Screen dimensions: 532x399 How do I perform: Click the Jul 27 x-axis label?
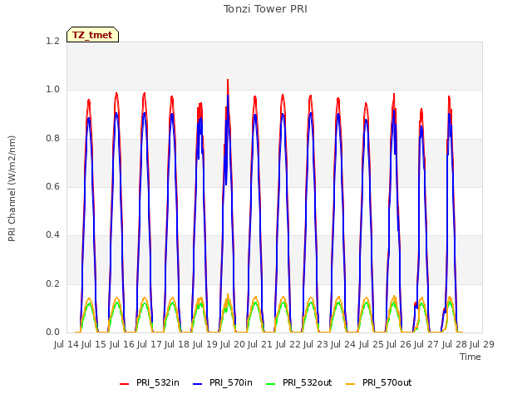(x=426, y=344)
